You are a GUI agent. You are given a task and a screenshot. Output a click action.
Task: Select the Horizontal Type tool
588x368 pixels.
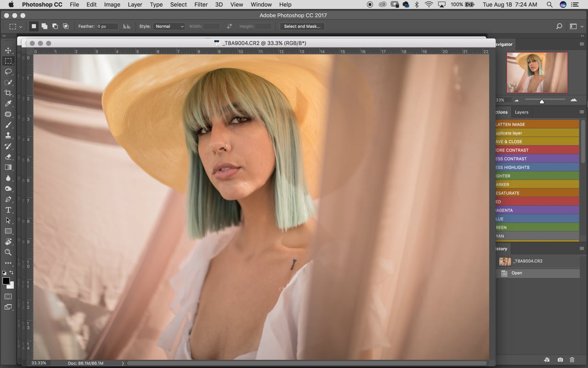tap(8, 210)
